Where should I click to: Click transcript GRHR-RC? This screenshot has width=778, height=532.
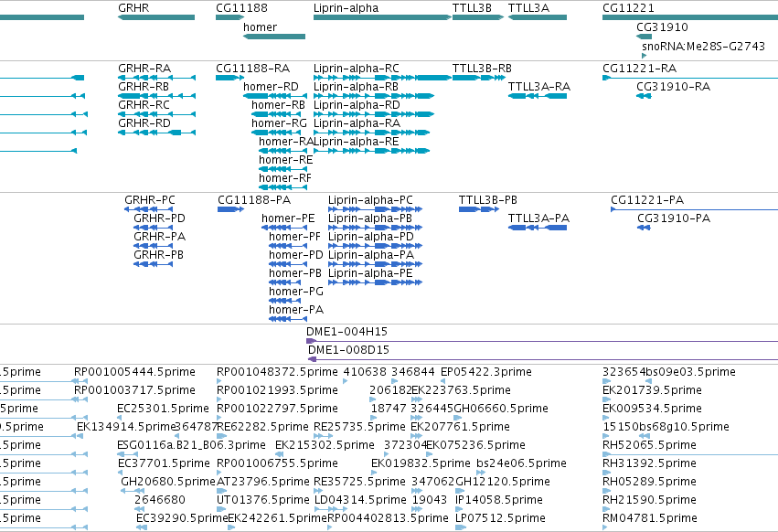[157, 114]
